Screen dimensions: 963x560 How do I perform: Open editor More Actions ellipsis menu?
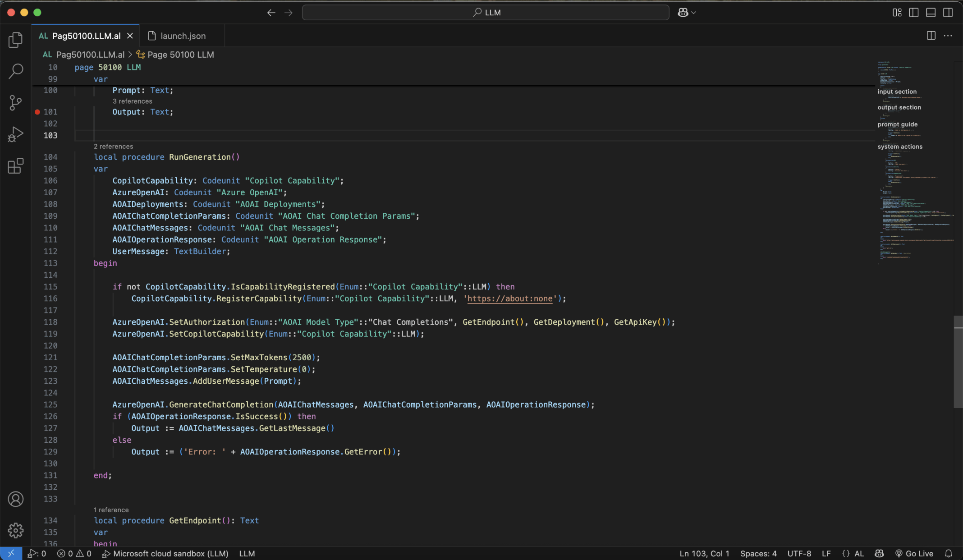pyautogui.click(x=948, y=36)
